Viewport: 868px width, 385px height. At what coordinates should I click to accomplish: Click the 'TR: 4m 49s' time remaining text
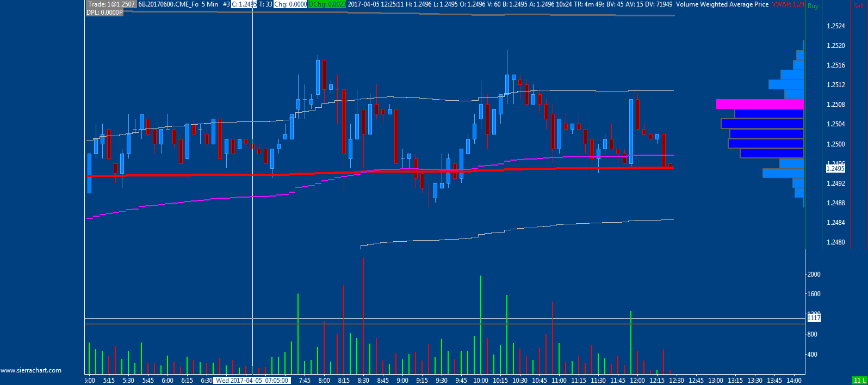click(x=590, y=4)
